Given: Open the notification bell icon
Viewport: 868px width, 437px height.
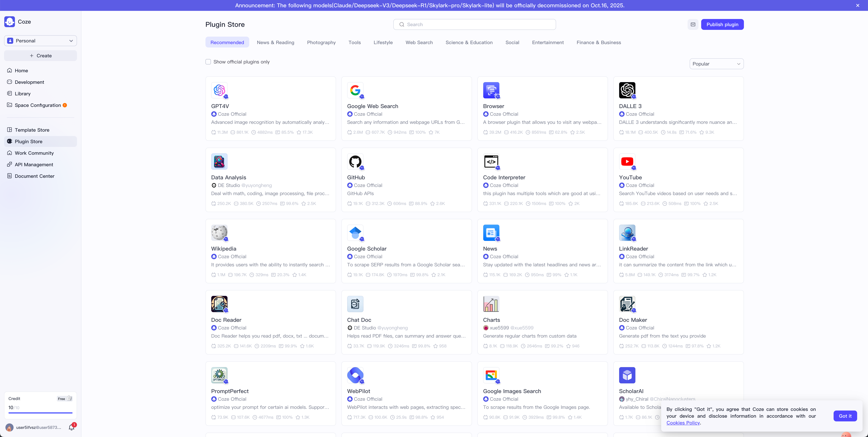Looking at the screenshot, I should point(71,427).
